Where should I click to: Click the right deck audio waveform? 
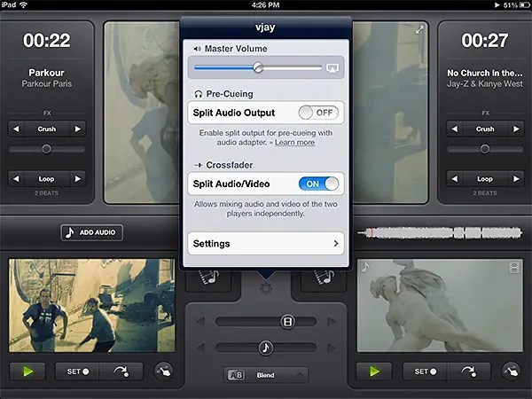click(x=440, y=232)
